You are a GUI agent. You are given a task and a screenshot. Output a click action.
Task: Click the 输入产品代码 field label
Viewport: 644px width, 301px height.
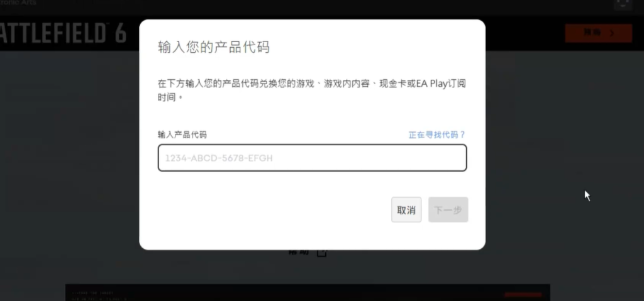pos(182,134)
